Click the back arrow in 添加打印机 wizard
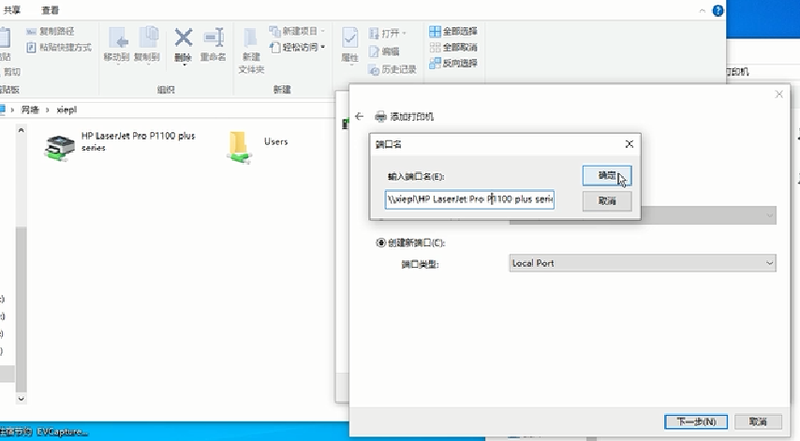Viewport: 800px width, 441px height. point(359,116)
